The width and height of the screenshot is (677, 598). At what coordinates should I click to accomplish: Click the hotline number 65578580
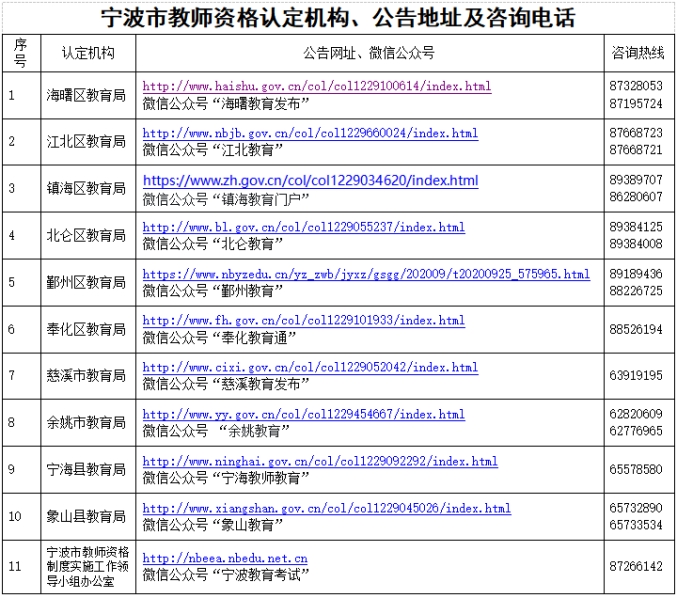pos(636,470)
